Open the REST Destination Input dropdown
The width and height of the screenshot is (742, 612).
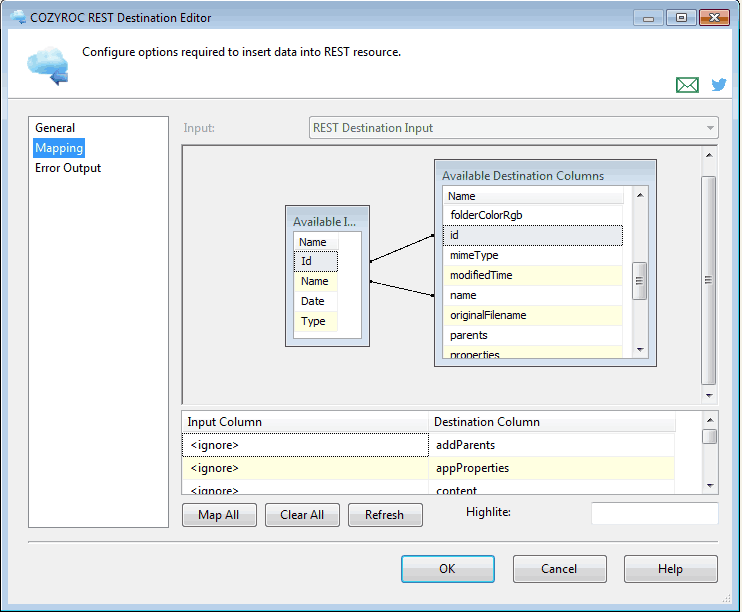click(513, 128)
